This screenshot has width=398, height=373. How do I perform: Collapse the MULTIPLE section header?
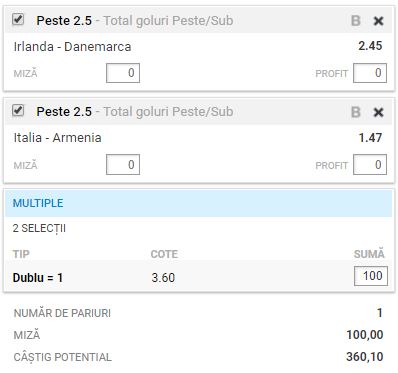point(198,203)
